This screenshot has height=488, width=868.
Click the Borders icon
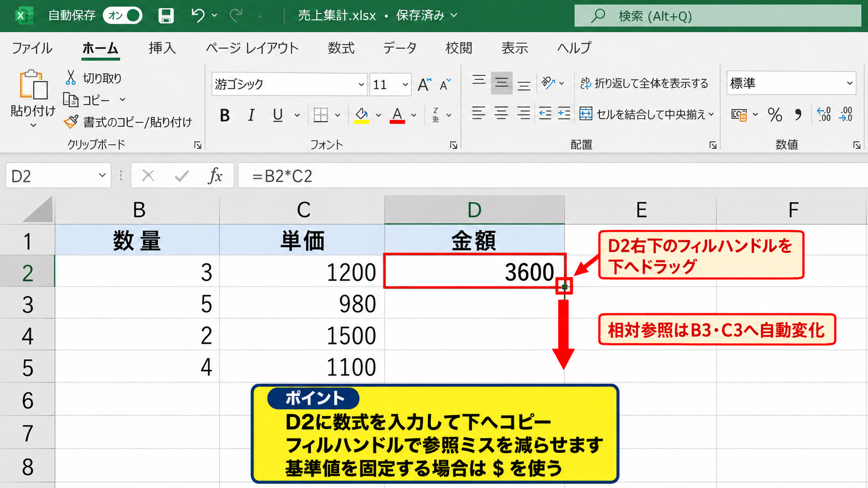(321, 115)
